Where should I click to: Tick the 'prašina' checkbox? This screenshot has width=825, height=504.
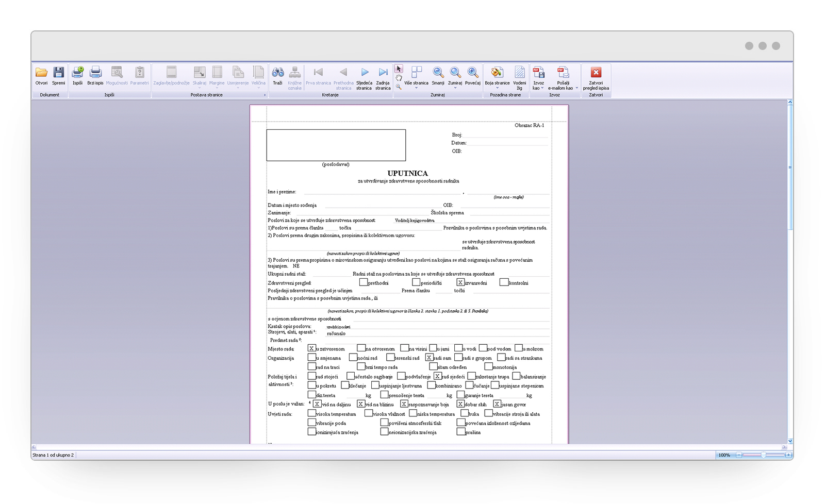pyautogui.click(x=461, y=432)
